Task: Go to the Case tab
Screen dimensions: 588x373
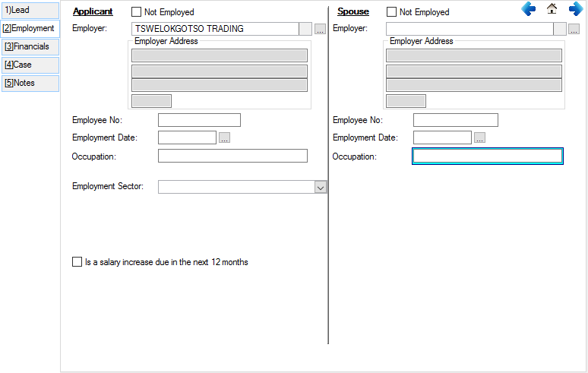Action: click(x=30, y=65)
